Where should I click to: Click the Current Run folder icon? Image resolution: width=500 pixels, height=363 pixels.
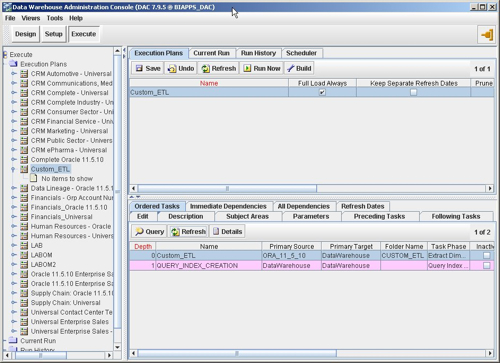[13, 340]
